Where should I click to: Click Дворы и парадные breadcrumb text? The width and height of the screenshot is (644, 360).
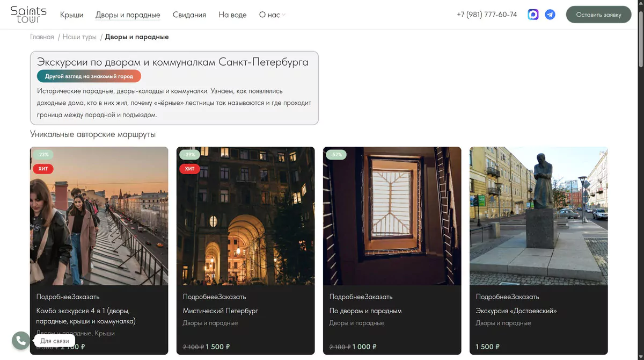[x=137, y=37]
